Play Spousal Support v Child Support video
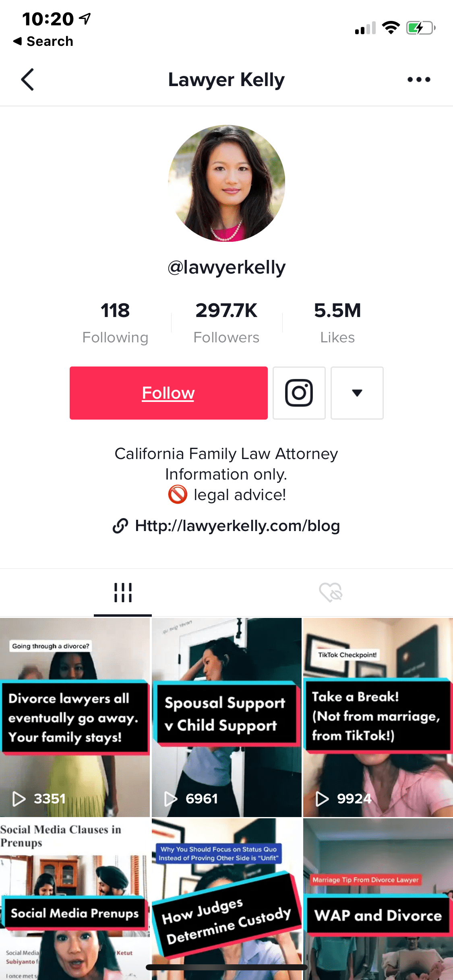453x980 pixels. [227, 717]
